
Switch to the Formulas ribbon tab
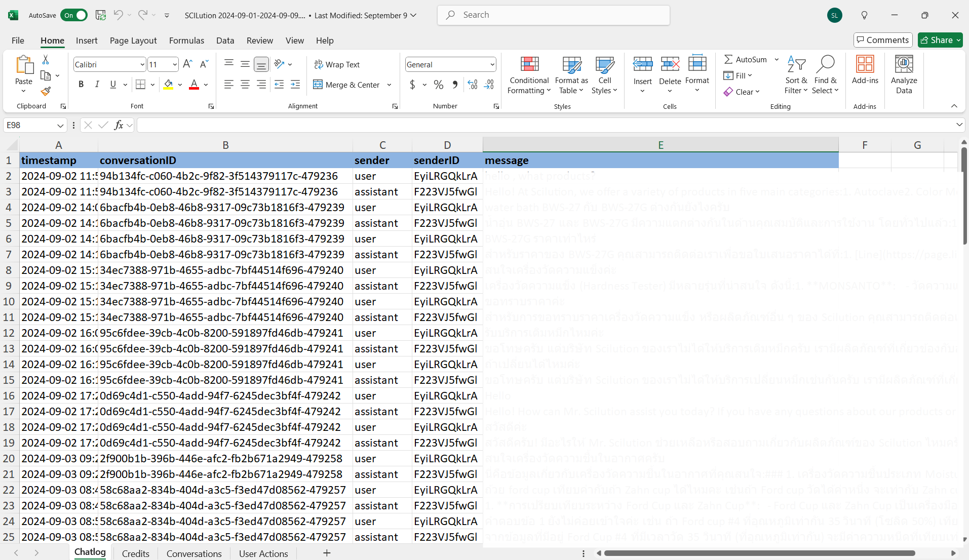[x=186, y=41]
